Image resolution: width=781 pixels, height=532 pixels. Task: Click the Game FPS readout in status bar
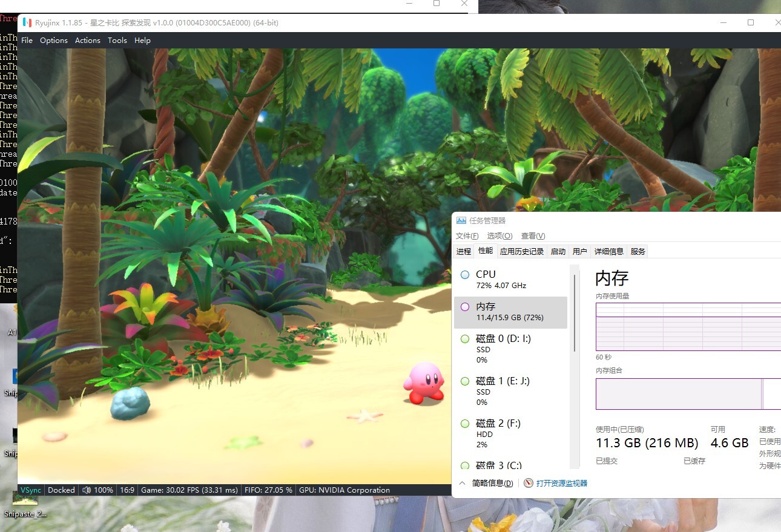coord(189,490)
